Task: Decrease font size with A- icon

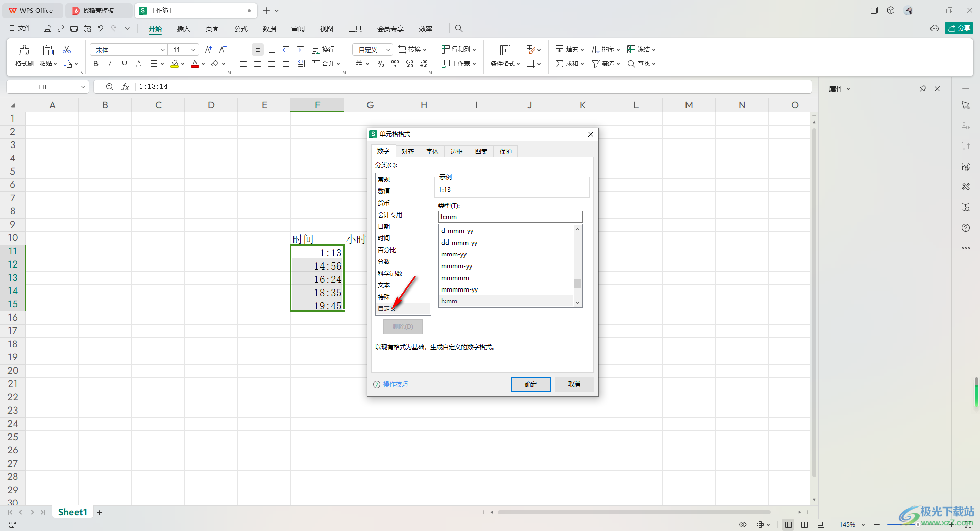Action: coord(223,50)
